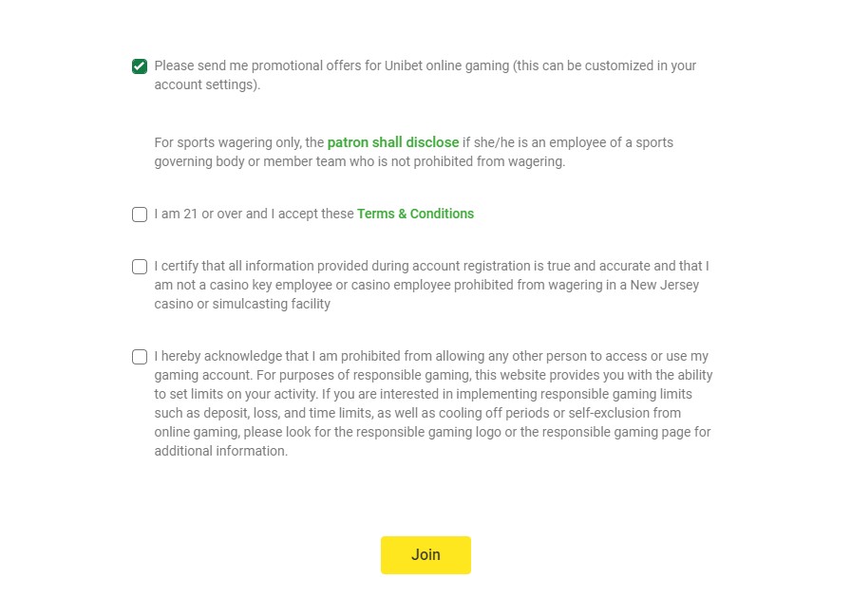This screenshot has width=851, height=616.
Task: Click the 'additional information.' text line
Action: (220, 451)
